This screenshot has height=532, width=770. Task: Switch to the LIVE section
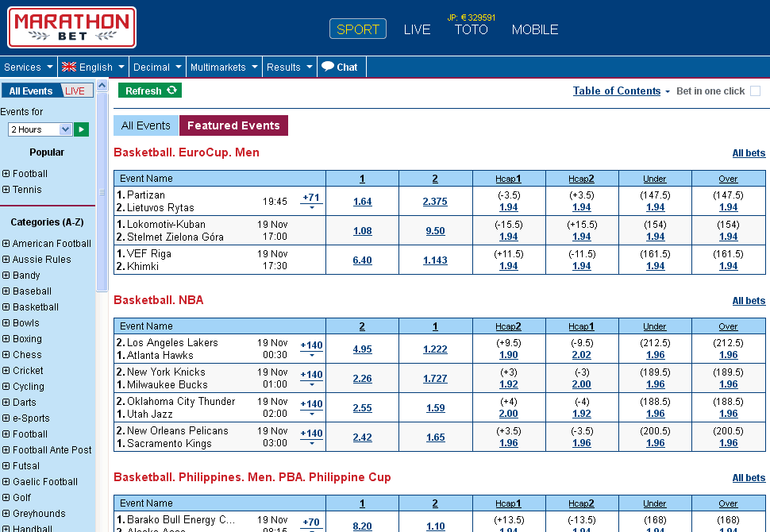click(x=417, y=29)
